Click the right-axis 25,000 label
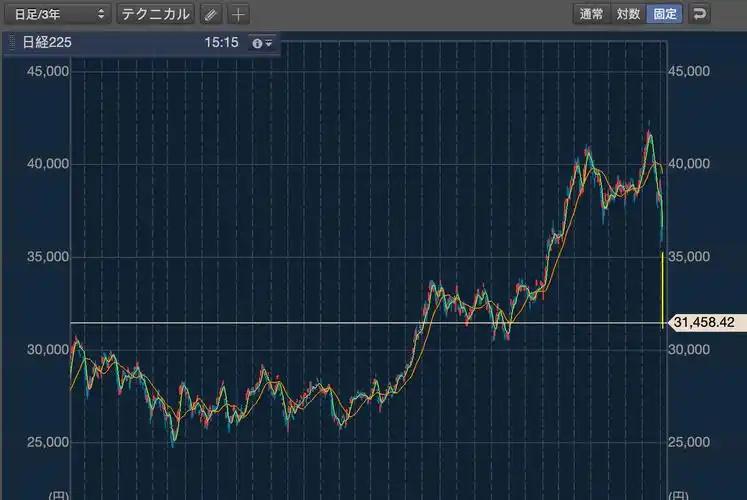The height and width of the screenshot is (500, 747). (x=689, y=442)
